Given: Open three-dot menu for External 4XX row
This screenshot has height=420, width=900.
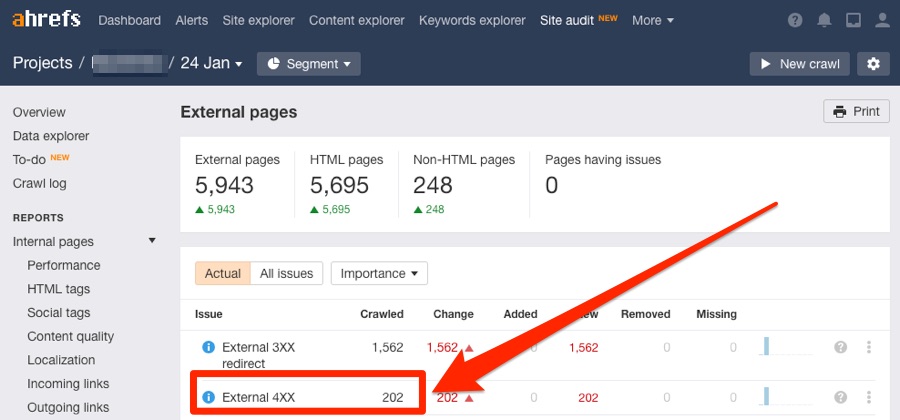Looking at the screenshot, I should pos(868,397).
